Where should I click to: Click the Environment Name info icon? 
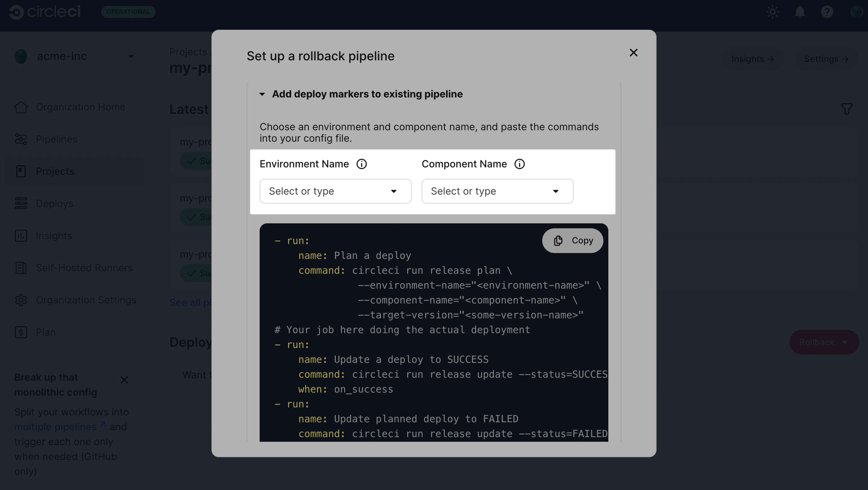pos(362,164)
